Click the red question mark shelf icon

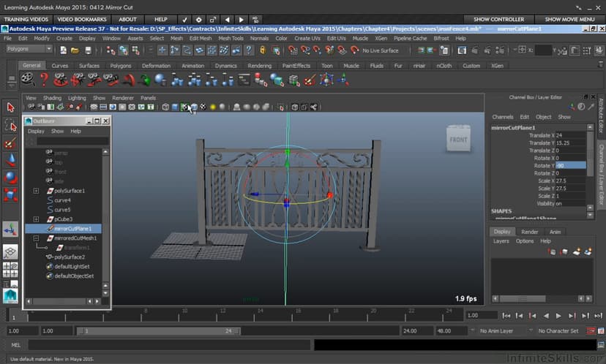tap(45, 80)
